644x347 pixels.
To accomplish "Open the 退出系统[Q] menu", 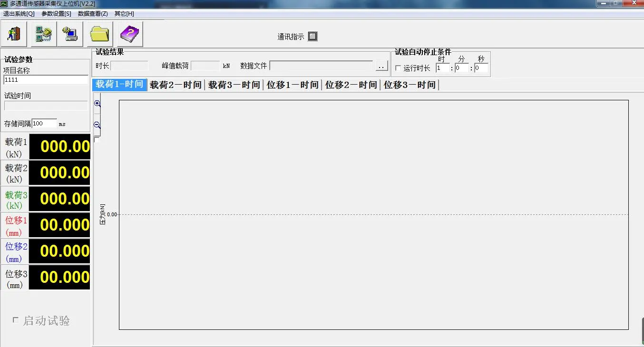I will [x=19, y=14].
